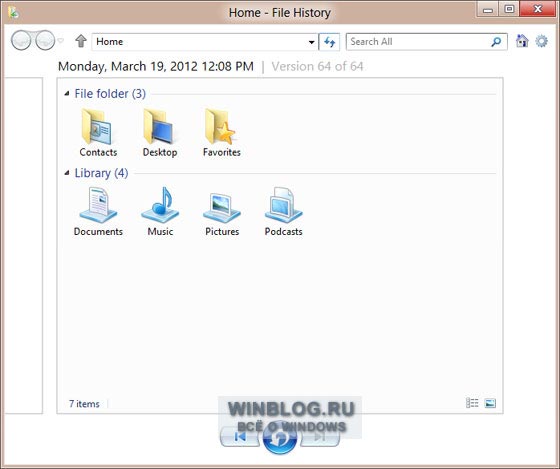Select the Library (4) group header
560x469 pixels.
pyautogui.click(x=101, y=173)
